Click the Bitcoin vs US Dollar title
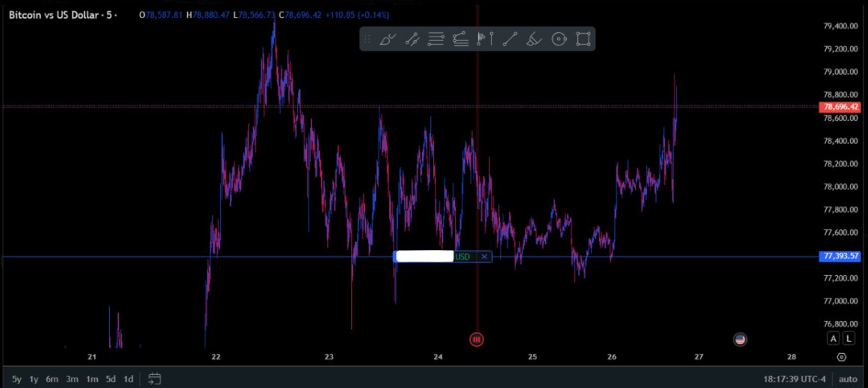868x388 pixels. (54, 15)
